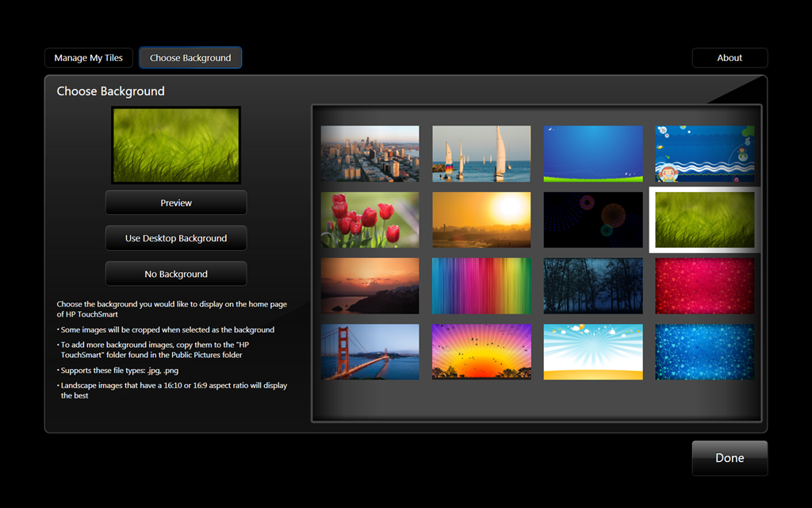Select the Golden Gate Bridge background
812x508 pixels.
370,352
